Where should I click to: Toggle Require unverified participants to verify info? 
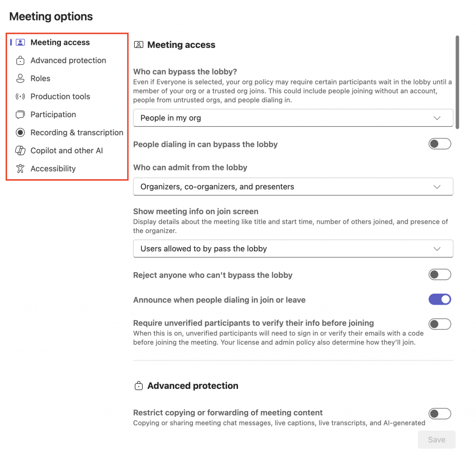coord(439,324)
